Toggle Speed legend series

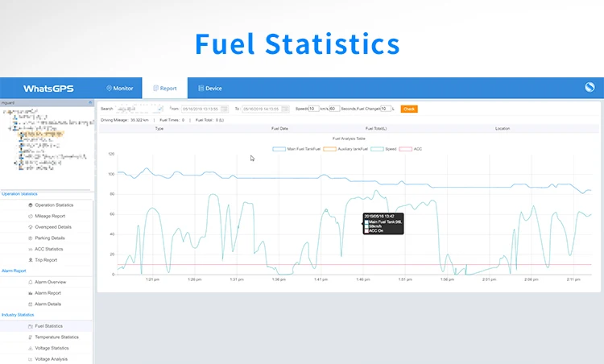[383, 149]
